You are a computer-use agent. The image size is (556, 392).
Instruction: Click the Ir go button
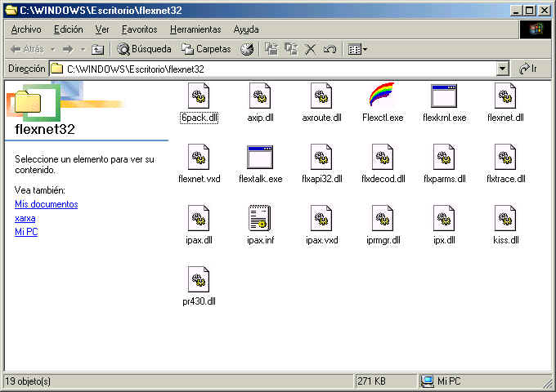(x=528, y=69)
